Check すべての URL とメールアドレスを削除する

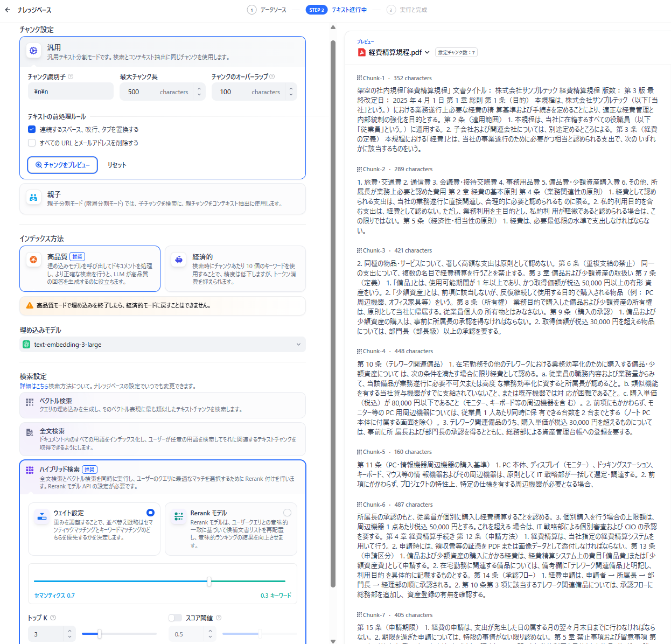[x=32, y=143]
